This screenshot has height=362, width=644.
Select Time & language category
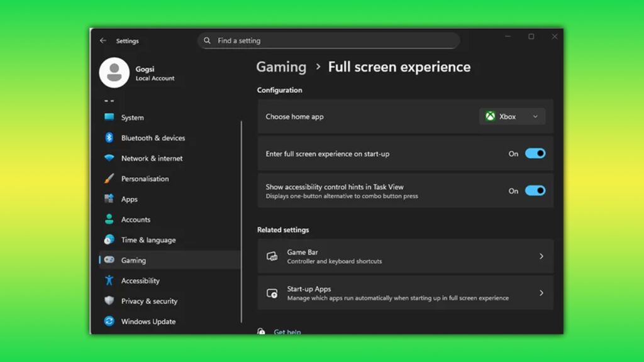[x=169, y=239]
